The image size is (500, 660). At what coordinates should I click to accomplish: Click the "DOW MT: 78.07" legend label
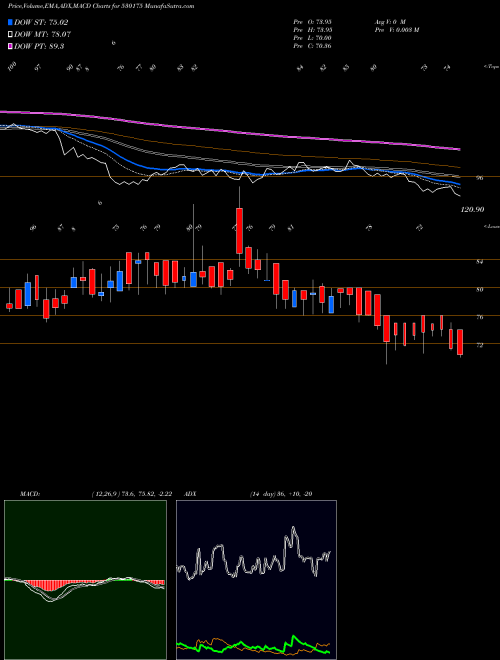pyautogui.click(x=42, y=35)
